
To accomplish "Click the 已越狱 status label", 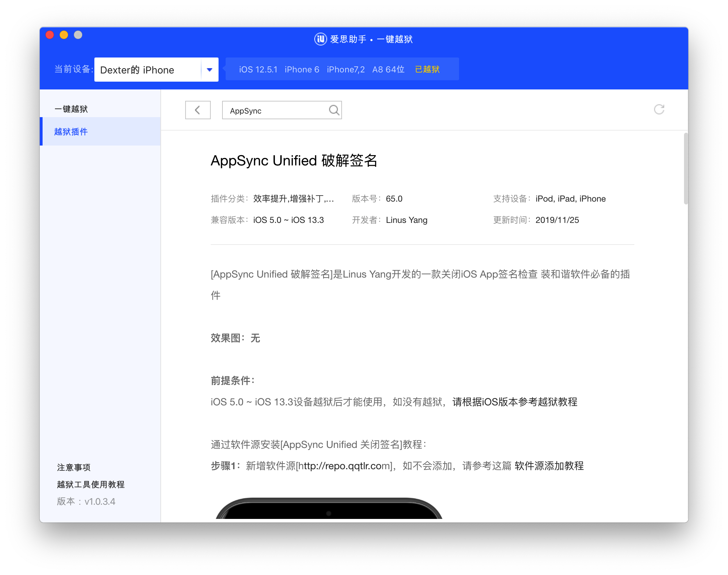I will pyautogui.click(x=427, y=69).
